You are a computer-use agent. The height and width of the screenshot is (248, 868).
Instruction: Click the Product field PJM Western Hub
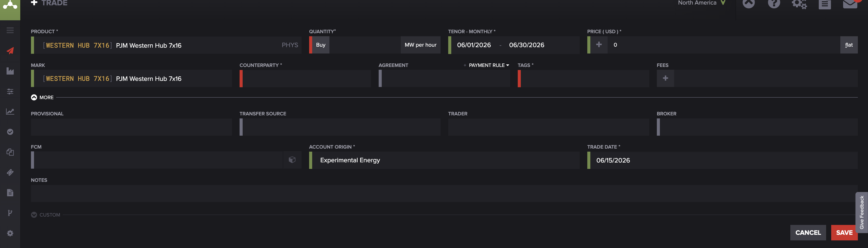pyautogui.click(x=166, y=45)
